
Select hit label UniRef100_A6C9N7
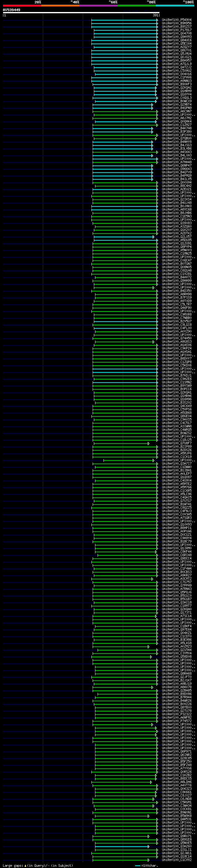[177, 111]
